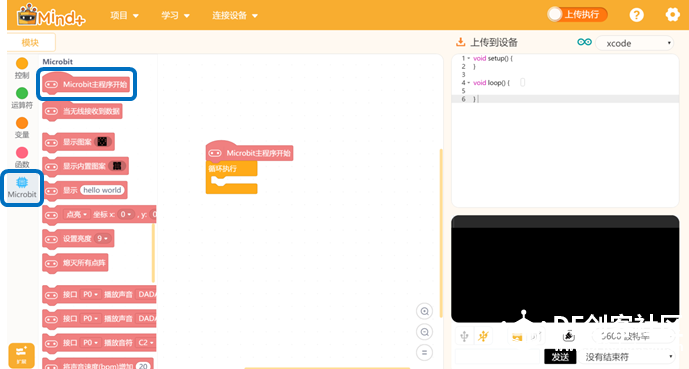Zoom out on the workspace
The image size is (689, 369).
(424, 332)
